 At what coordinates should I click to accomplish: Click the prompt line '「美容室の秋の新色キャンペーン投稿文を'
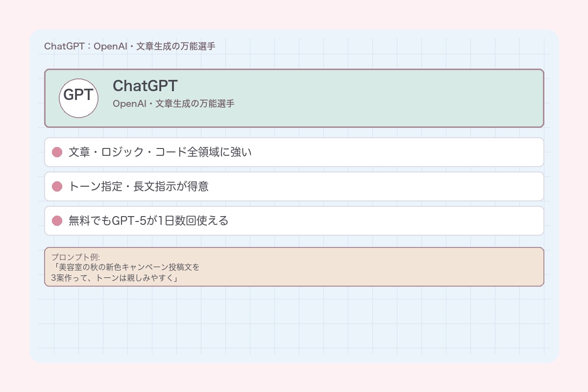coord(125,268)
